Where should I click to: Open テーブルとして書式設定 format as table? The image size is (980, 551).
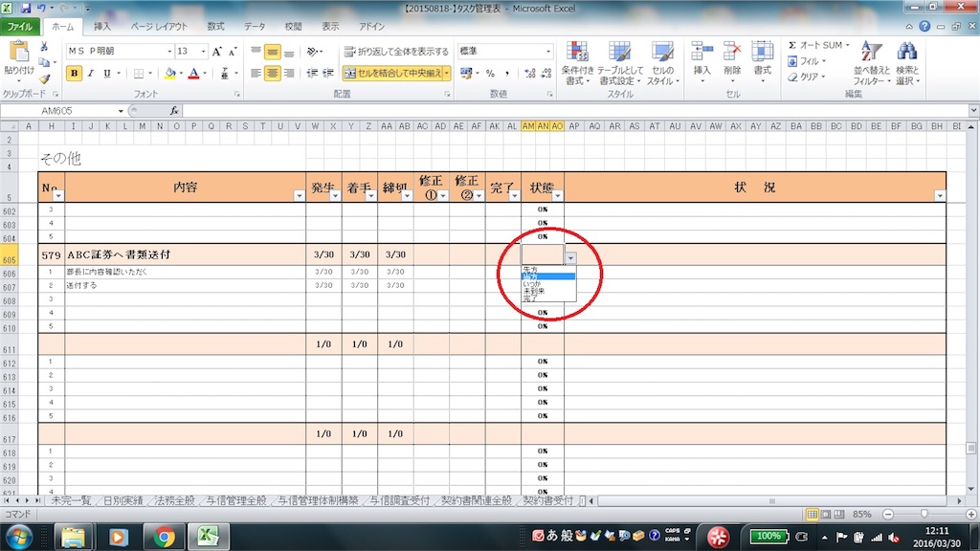tap(620, 63)
